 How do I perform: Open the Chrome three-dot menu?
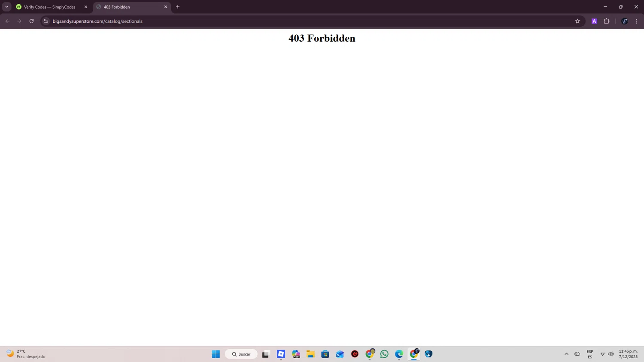[637, 21]
